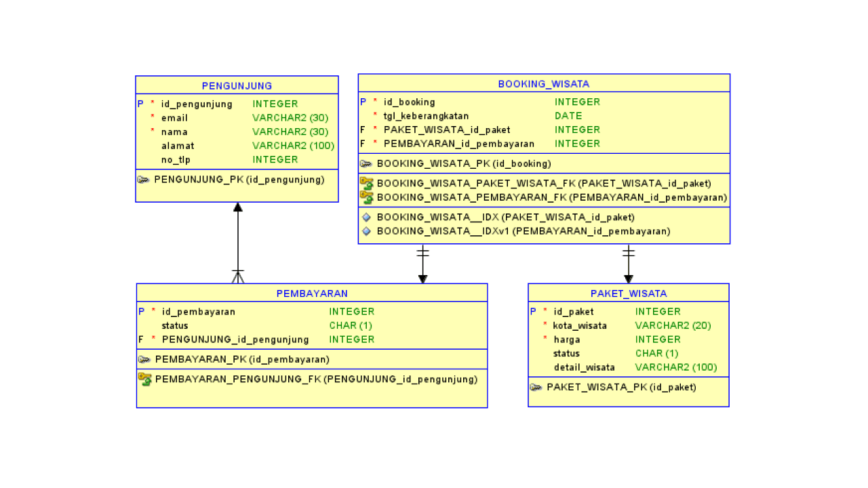
Task: Select the BOOKING_WISATA table title
Action: (x=544, y=84)
